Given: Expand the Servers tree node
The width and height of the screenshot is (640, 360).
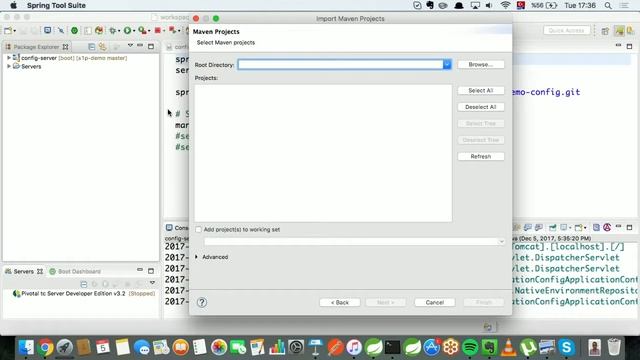Looking at the screenshot, I should pos(9,66).
